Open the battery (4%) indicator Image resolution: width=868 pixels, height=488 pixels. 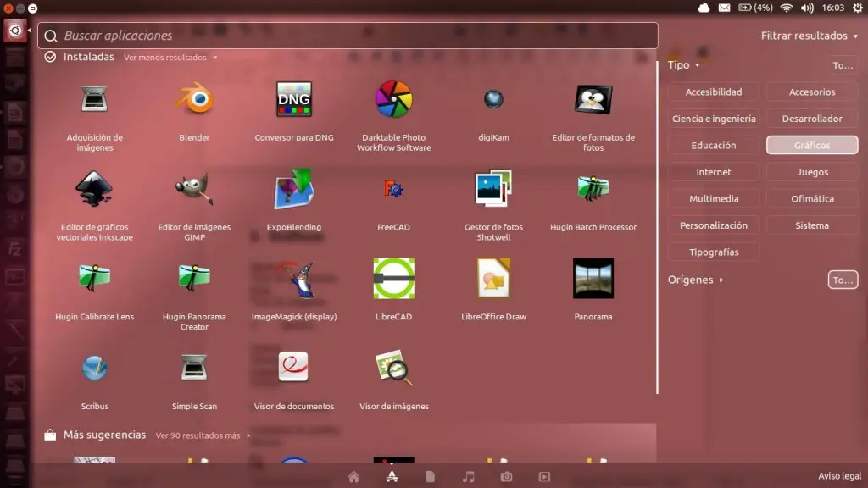pyautogui.click(x=755, y=8)
